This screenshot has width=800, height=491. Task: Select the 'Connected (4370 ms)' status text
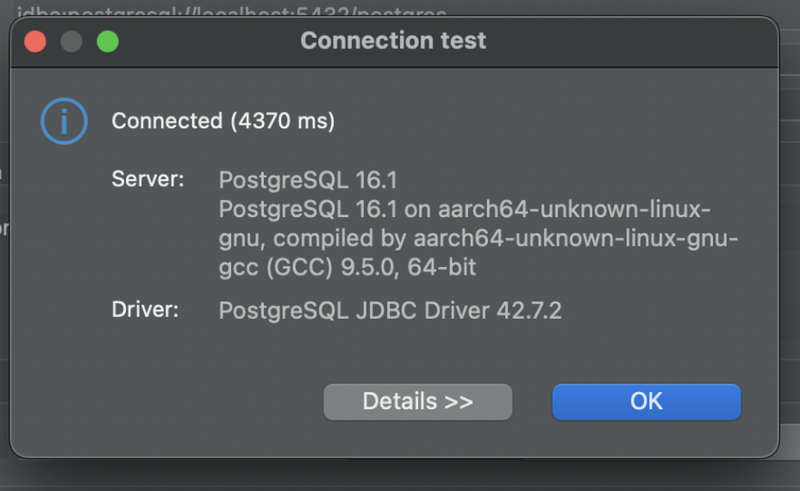coord(223,121)
